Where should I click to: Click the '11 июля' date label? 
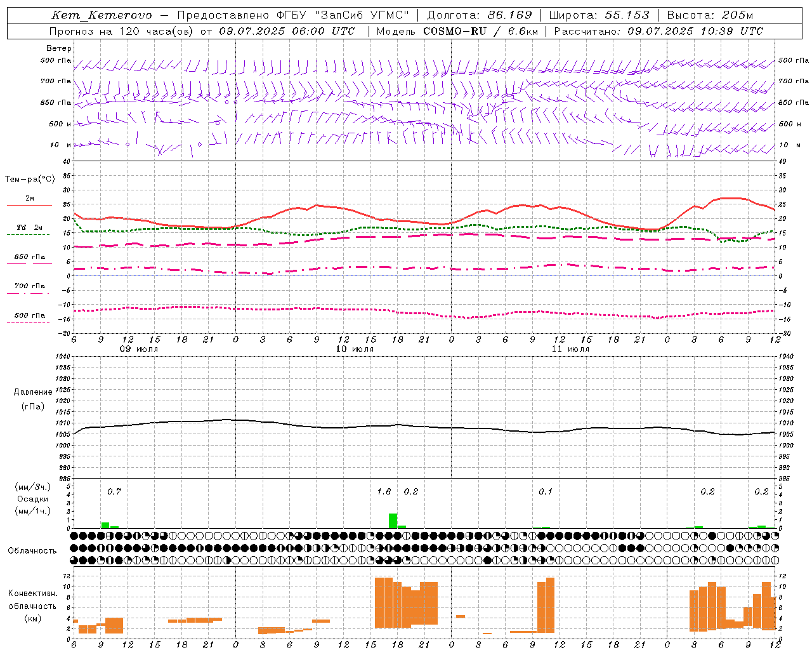pyautogui.click(x=570, y=349)
